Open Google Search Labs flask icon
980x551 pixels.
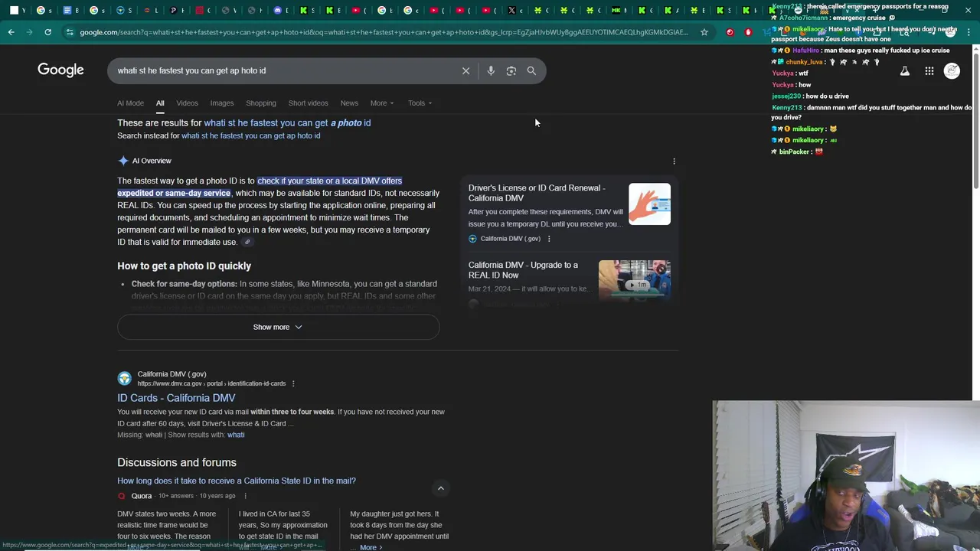(904, 71)
